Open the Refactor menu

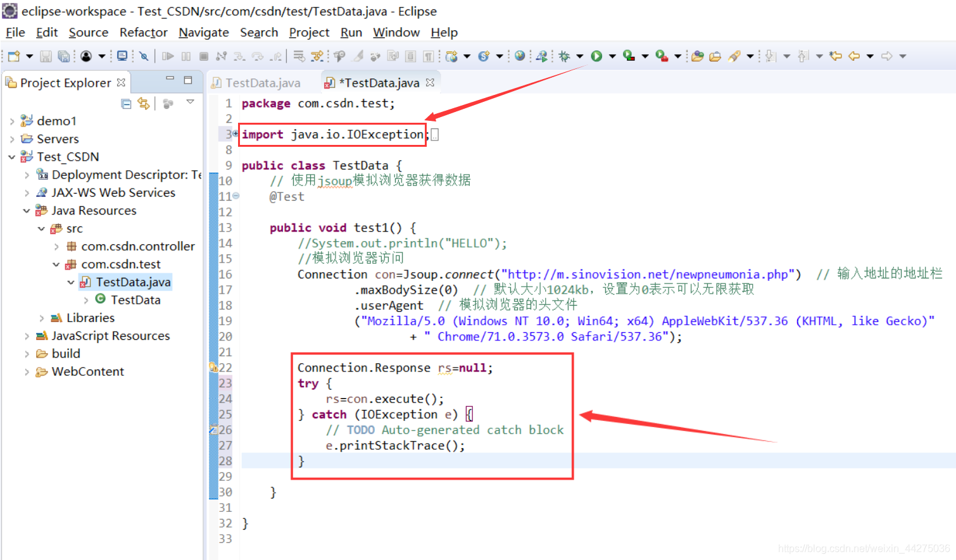[144, 32]
